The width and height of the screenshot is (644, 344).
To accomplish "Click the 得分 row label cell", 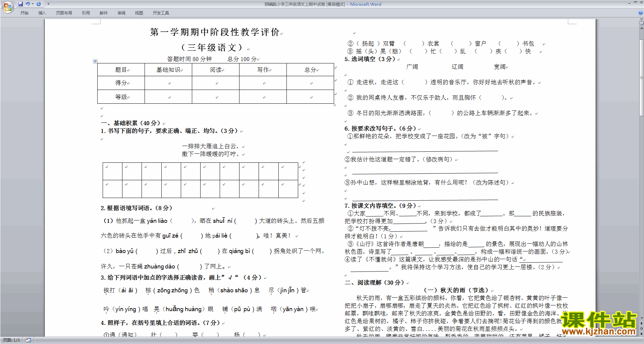I will coord(121,83).
